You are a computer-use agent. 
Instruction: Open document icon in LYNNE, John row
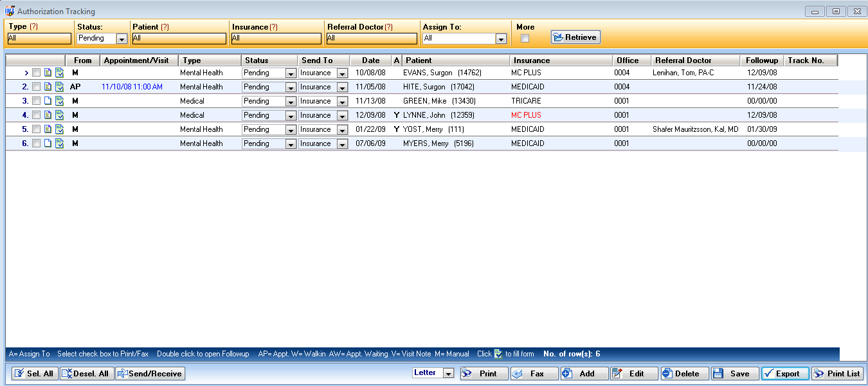point(48,115)
